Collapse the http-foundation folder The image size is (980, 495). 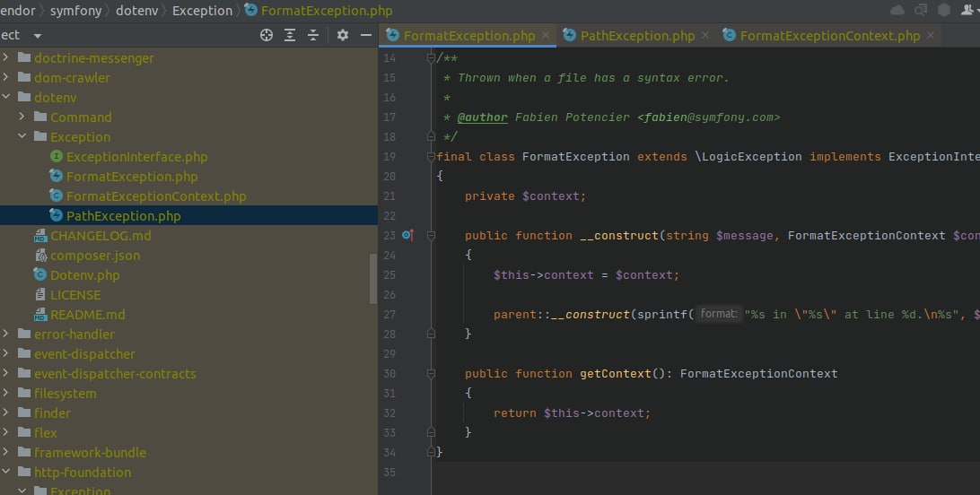point(5,472)
